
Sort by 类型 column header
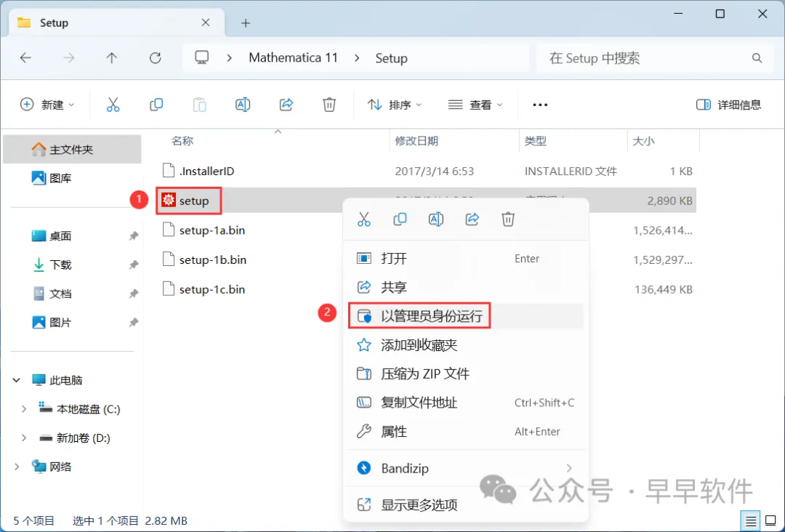(x=535, y=141)
